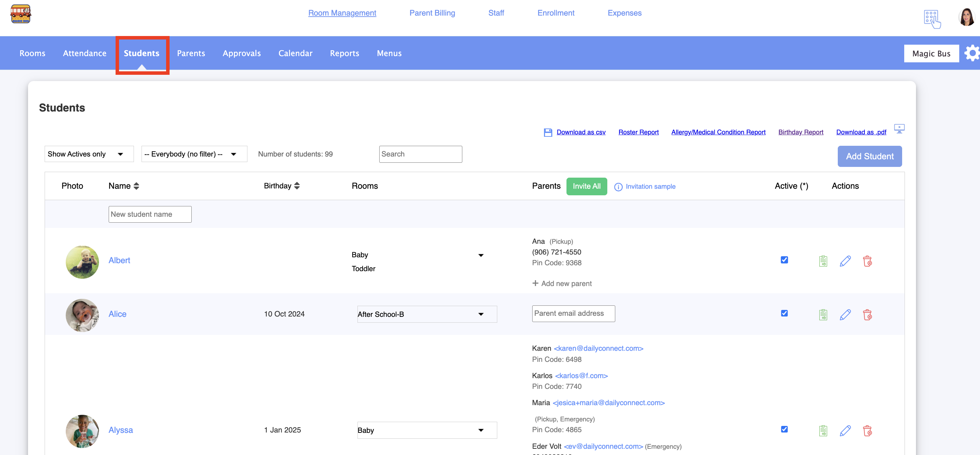980x455 pixels.
Task: Click the presentation screen icon
Action: coord(899,128)
